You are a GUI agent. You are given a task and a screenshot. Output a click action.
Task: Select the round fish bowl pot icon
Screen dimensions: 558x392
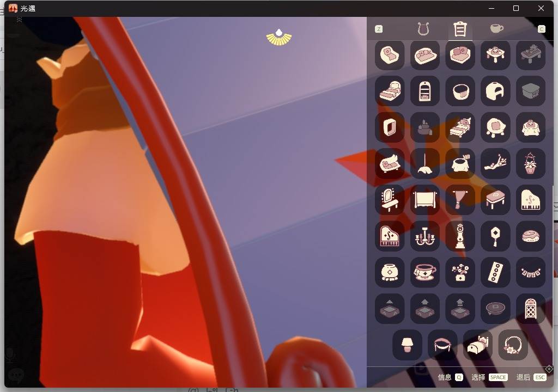(x=390, y=272)
